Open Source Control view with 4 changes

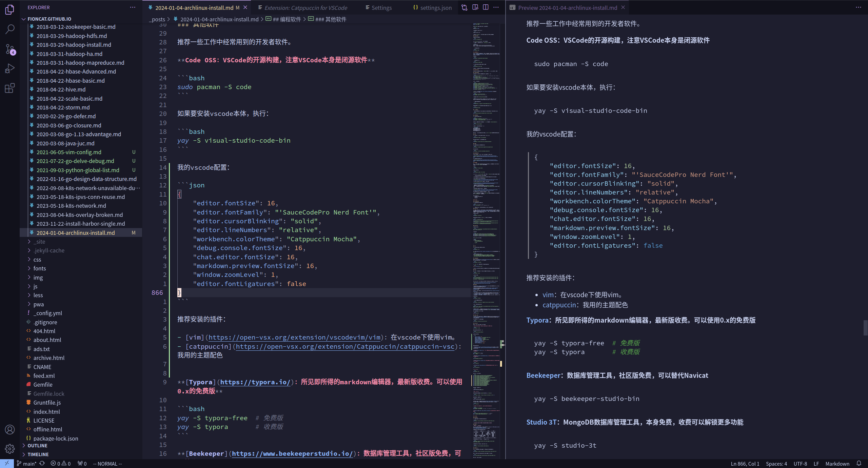pos(10,49)
